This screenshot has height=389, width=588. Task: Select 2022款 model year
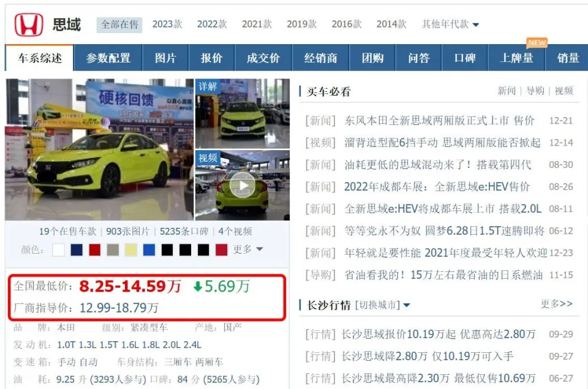click(212, 25)
